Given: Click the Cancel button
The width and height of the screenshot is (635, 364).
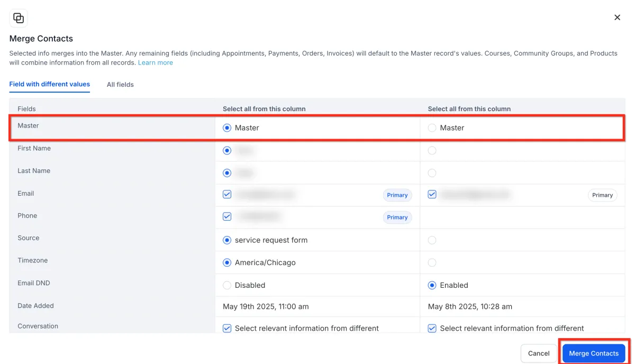Looking at the screenshot, I should (538, 353).
